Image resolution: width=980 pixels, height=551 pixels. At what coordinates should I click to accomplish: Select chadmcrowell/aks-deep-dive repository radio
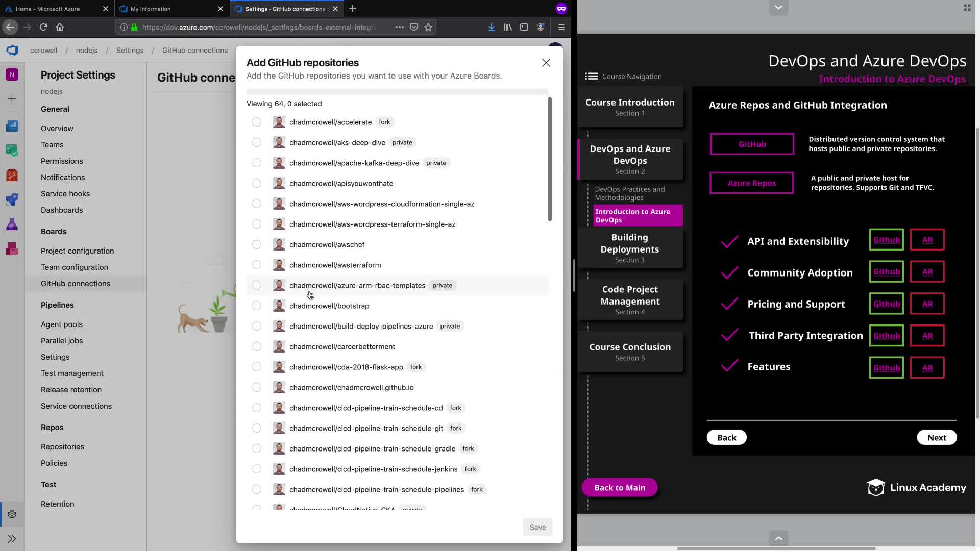pos(257,142)
